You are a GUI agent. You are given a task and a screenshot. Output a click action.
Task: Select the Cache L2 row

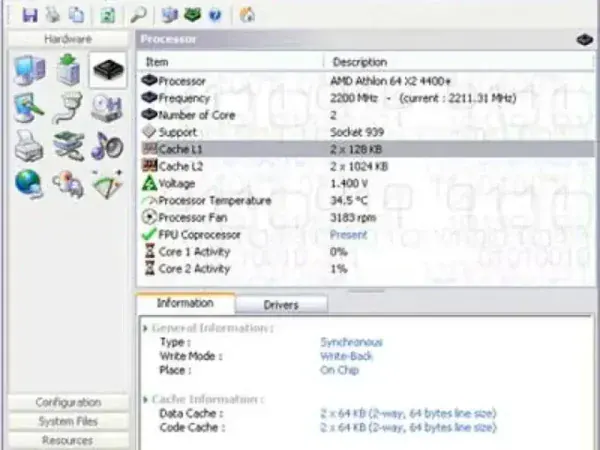[x=365, y=166]
